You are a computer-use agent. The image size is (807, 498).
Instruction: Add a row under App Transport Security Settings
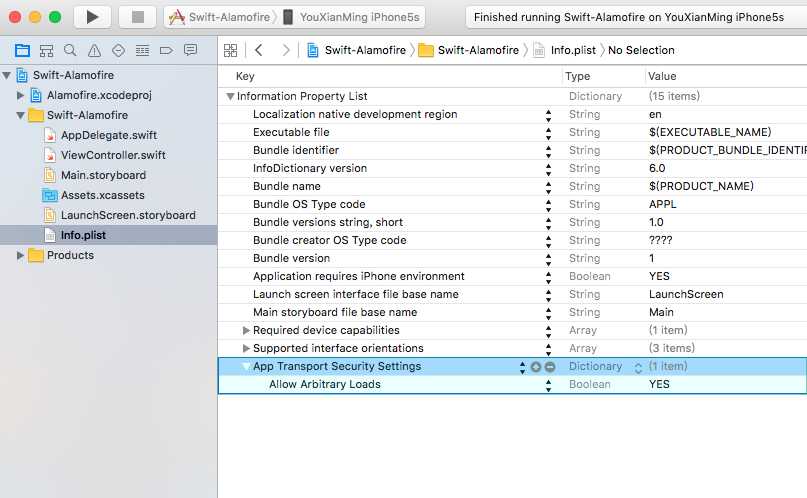536,367
